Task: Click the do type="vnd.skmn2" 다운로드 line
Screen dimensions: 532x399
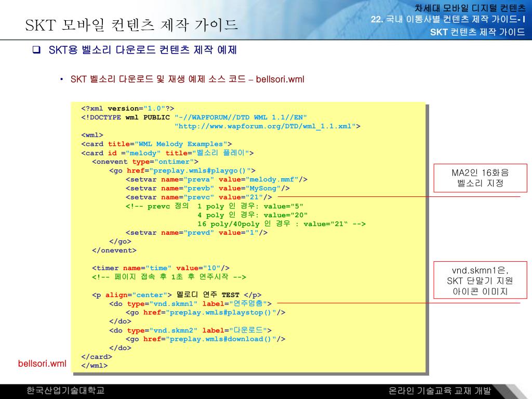Action: coord(190,330)
